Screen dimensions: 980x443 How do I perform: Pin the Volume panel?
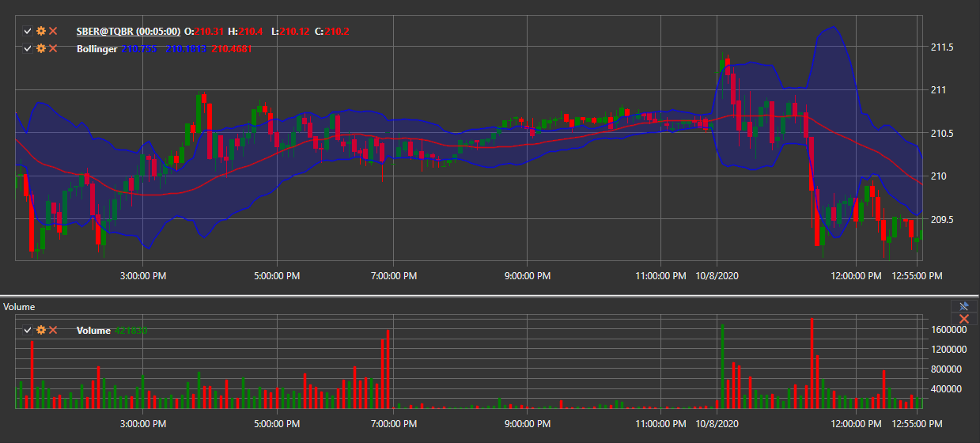963,306
